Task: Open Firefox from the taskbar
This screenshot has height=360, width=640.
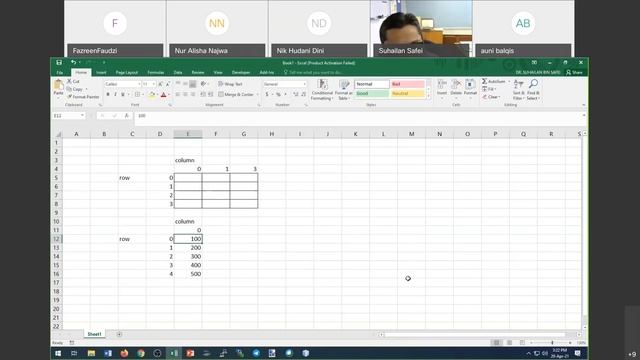Action: pyautogui.click(x=124, y=353)
